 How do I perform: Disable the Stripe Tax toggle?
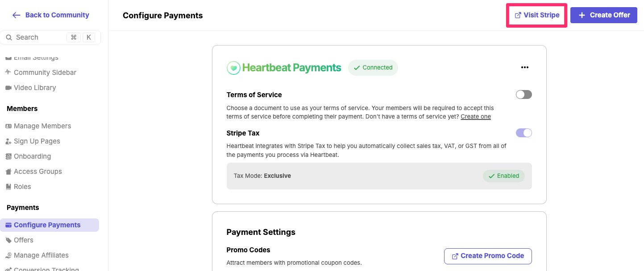(x=524, y=133)
